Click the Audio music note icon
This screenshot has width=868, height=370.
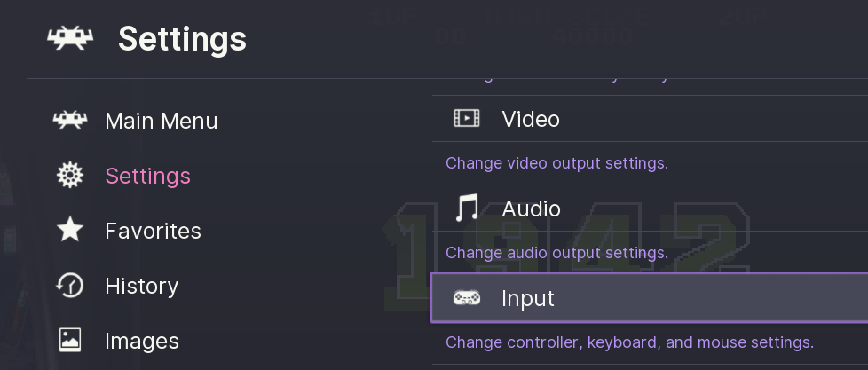pyautogui.click(x=467, y=209)
